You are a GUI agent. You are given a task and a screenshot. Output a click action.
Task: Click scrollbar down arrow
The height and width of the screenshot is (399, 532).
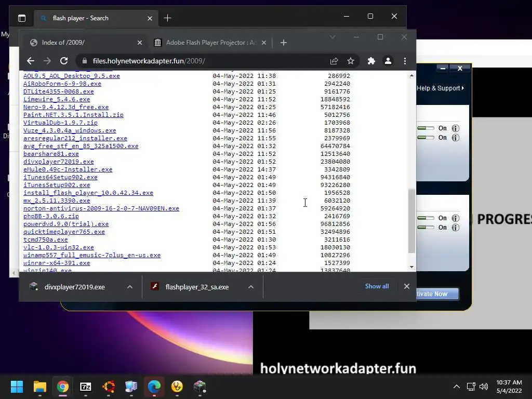coord(411,267)
